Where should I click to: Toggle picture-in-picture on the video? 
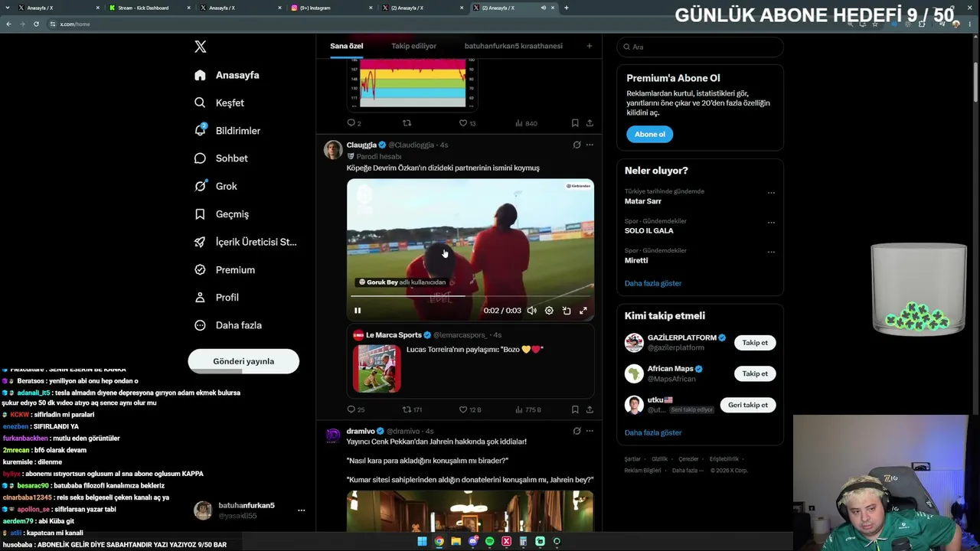point(567,311)
